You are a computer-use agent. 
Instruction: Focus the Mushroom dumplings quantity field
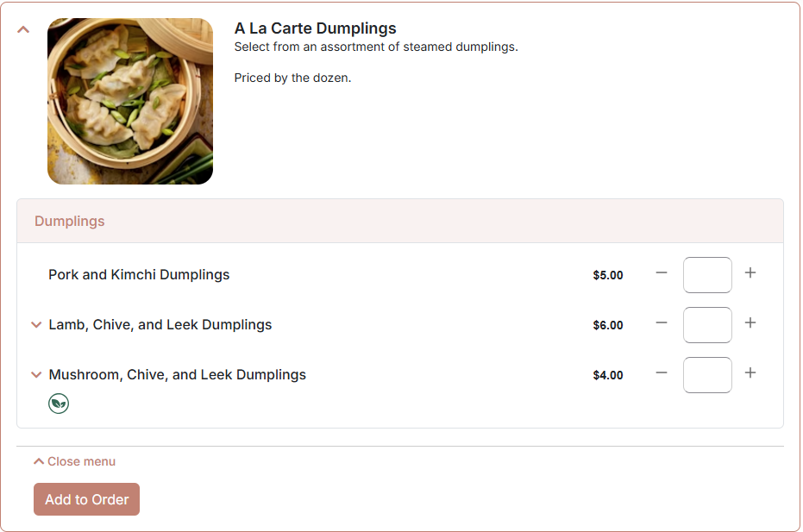pos(707,375)
